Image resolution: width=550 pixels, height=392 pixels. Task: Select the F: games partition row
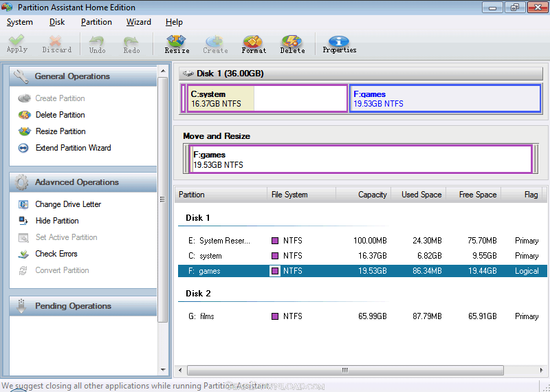tap(362, 271)
